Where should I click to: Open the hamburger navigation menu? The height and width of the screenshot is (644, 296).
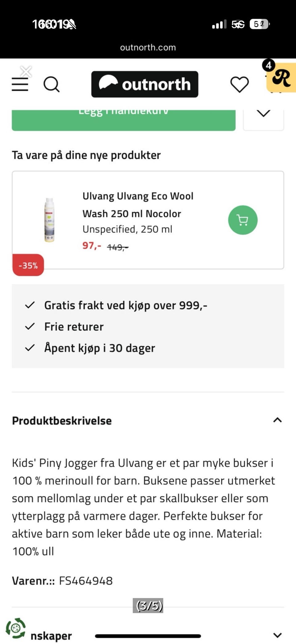(20, 84)
